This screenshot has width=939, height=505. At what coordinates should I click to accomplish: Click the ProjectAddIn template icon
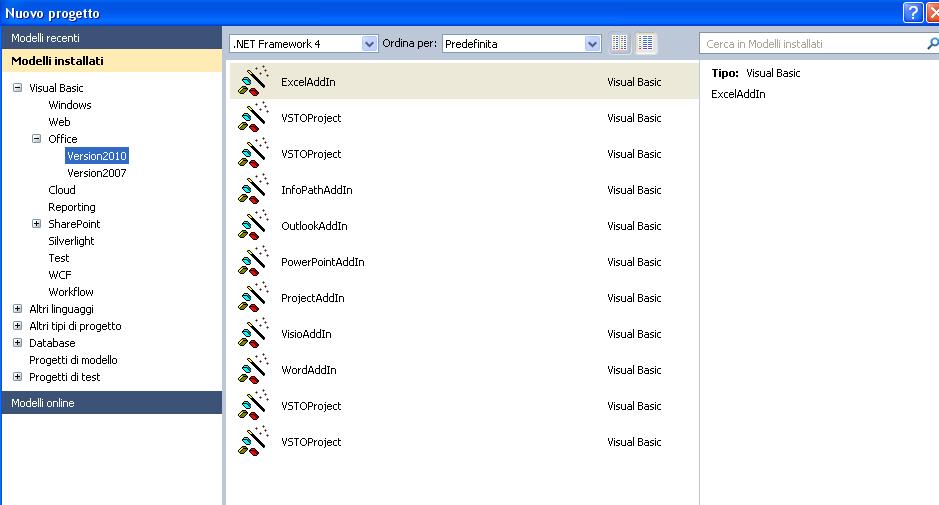[x=253, y=297]
